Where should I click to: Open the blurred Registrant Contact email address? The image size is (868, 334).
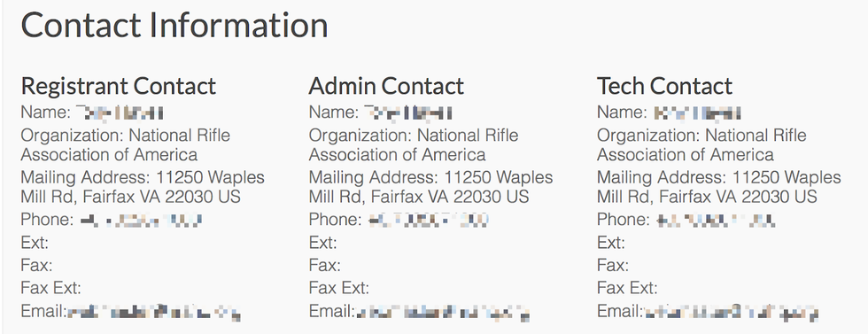point(154,312)
